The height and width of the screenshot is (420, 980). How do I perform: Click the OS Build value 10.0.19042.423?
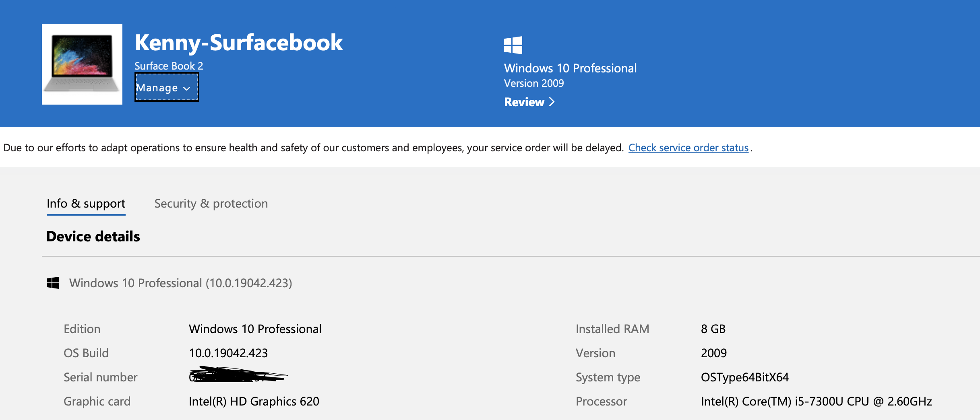[x=228, y=353]
